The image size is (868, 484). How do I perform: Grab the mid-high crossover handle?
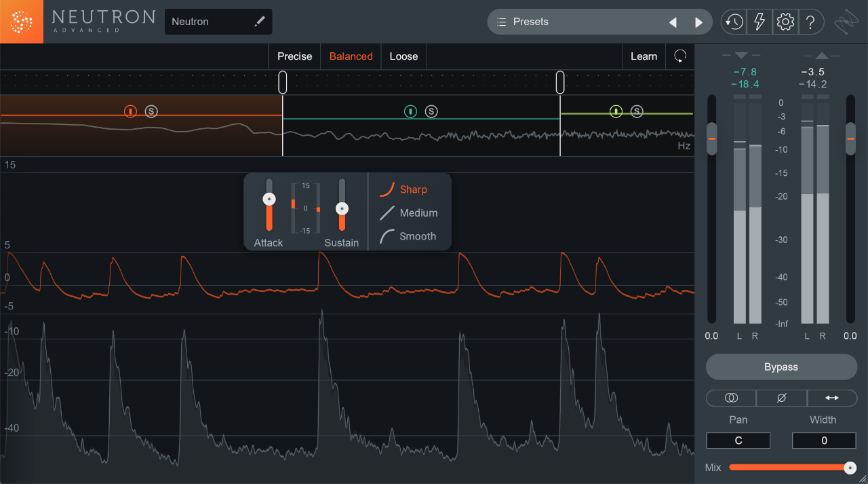[560, 82]
